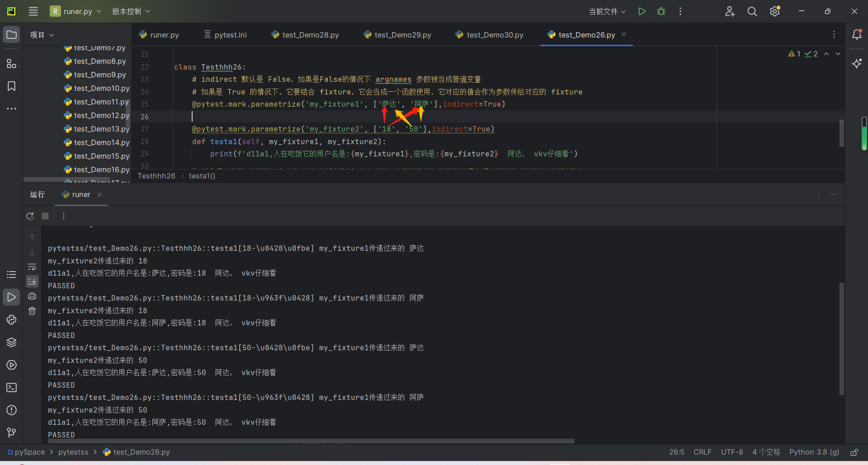Viewport: 868px width, 465px height.
Task: Stop the running process
Action: pos(45,216)
